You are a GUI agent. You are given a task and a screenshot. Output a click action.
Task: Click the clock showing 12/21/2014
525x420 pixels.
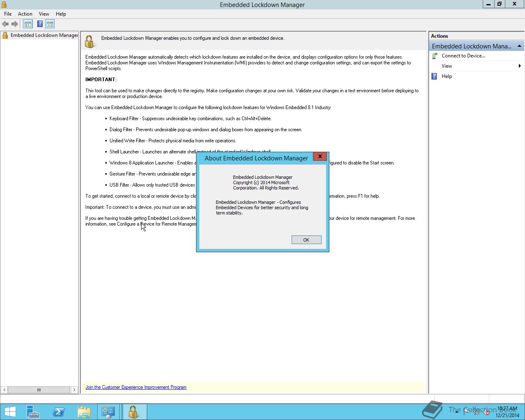click(508, 412)
